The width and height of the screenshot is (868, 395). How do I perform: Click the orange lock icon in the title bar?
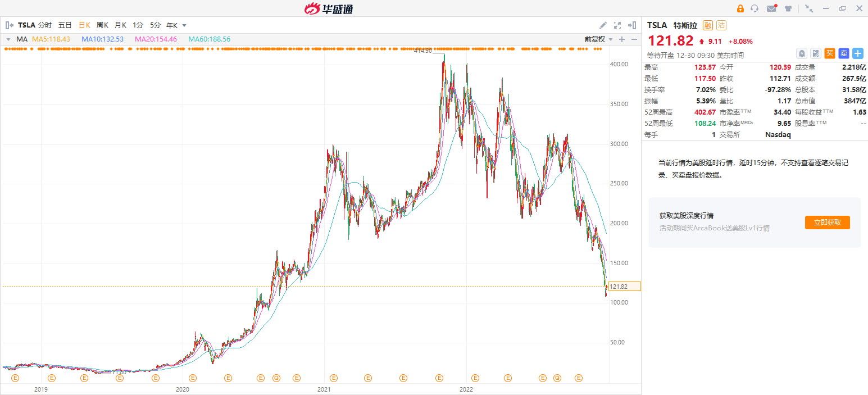(740, 8)
